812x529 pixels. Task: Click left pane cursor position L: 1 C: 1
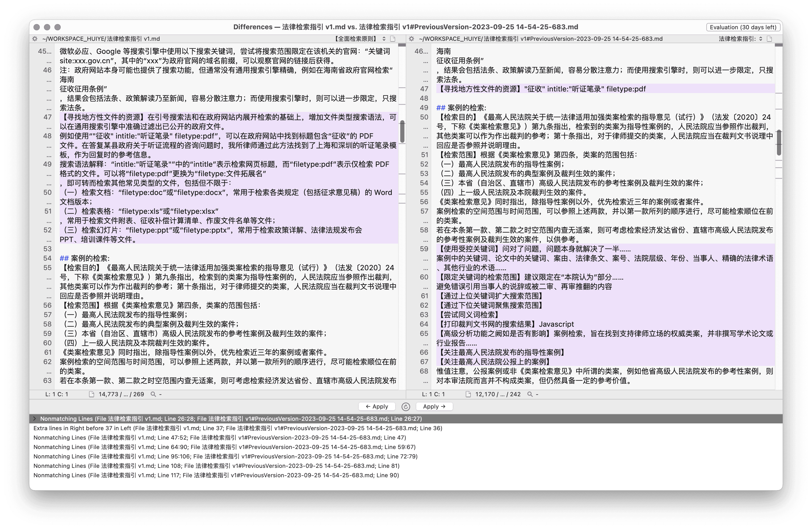click(57, 394)
